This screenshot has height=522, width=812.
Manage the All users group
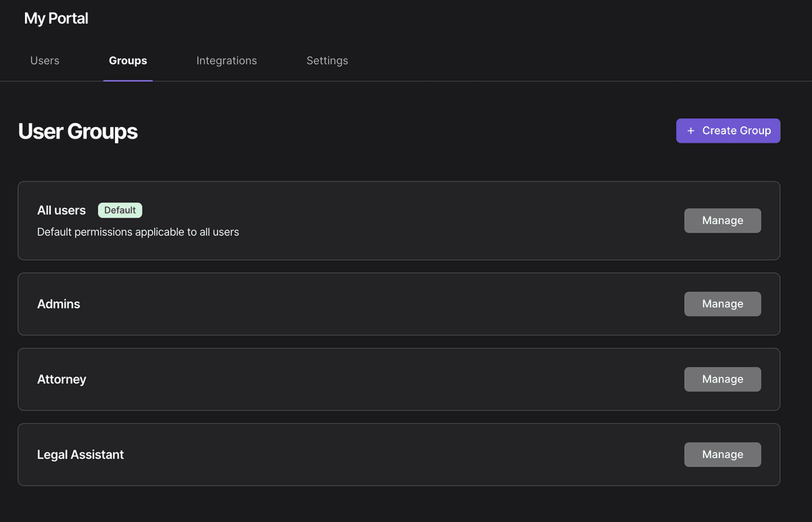point(723,220)
